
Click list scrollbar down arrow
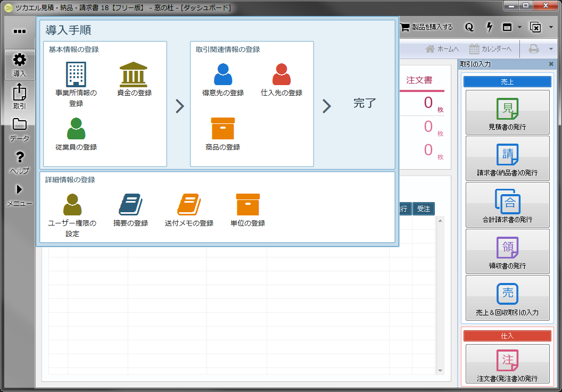(440, 371)
